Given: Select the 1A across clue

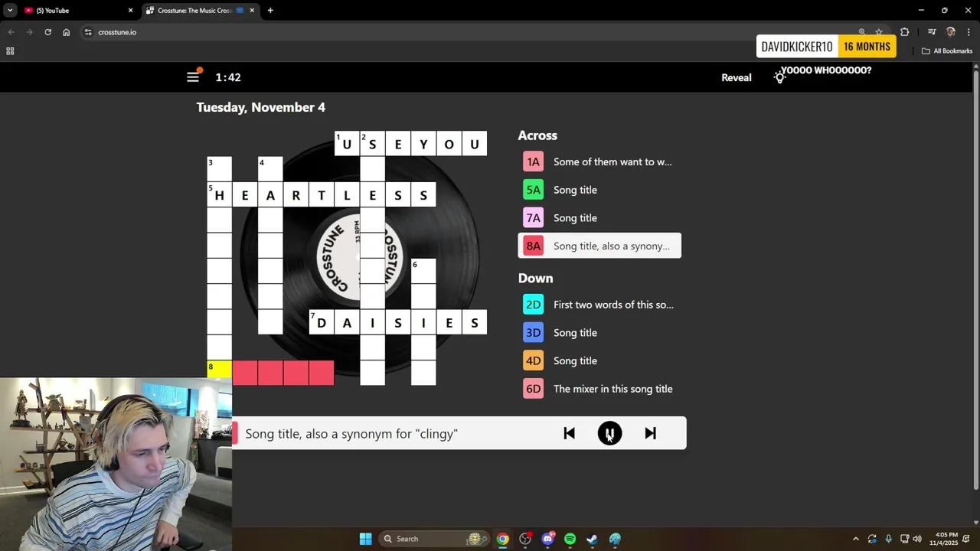Looking at the screenshot, I should pos(599,161).
